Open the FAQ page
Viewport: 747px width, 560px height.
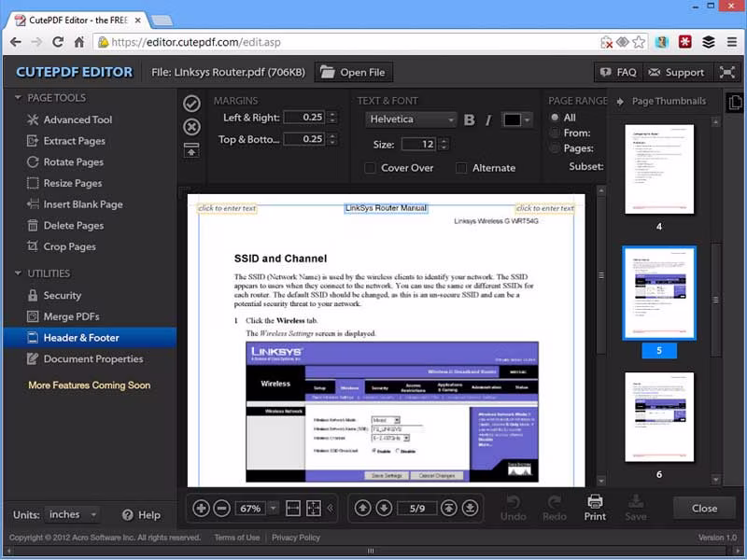point(618,73)
